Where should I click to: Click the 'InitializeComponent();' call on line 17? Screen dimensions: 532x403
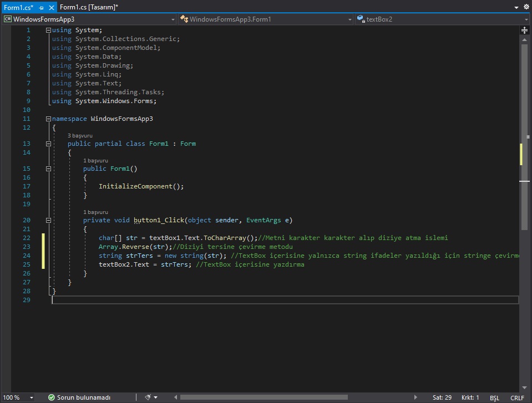[x=141, y=186]
